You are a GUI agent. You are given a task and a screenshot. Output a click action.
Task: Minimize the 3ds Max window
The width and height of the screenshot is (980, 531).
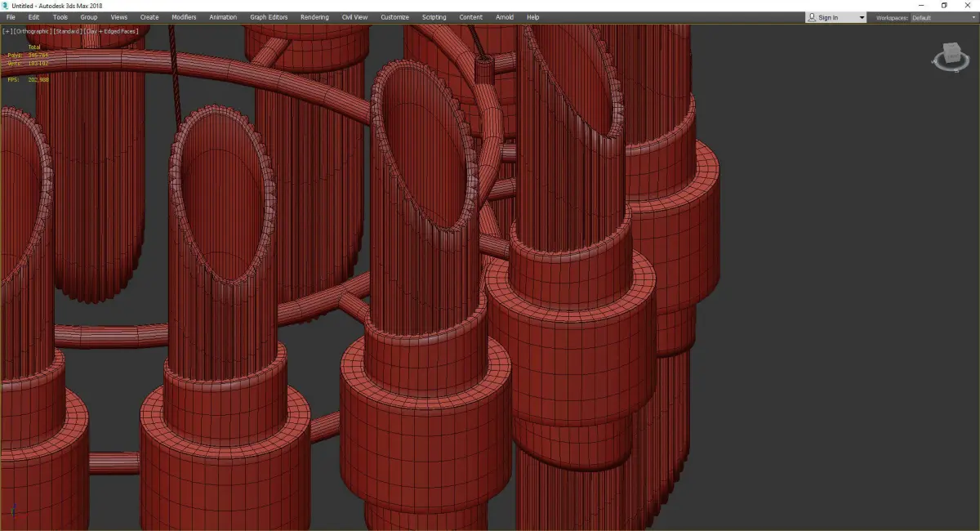pyautogui.click(x=921, y=5)
